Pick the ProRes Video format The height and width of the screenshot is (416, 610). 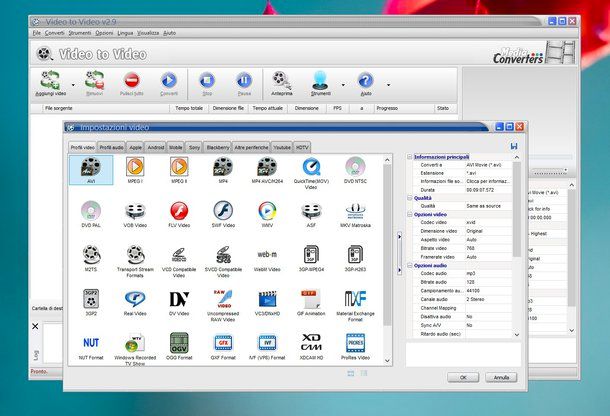point(355,346)
